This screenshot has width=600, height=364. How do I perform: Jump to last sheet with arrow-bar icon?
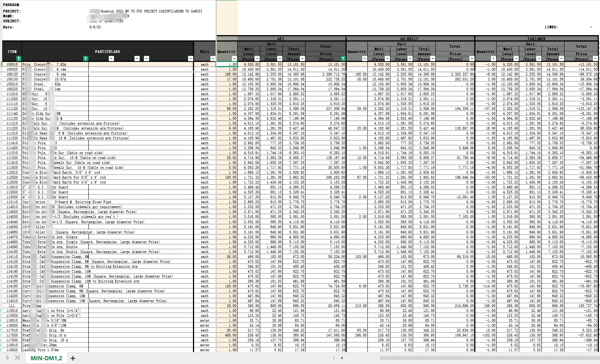coord(17,358)
